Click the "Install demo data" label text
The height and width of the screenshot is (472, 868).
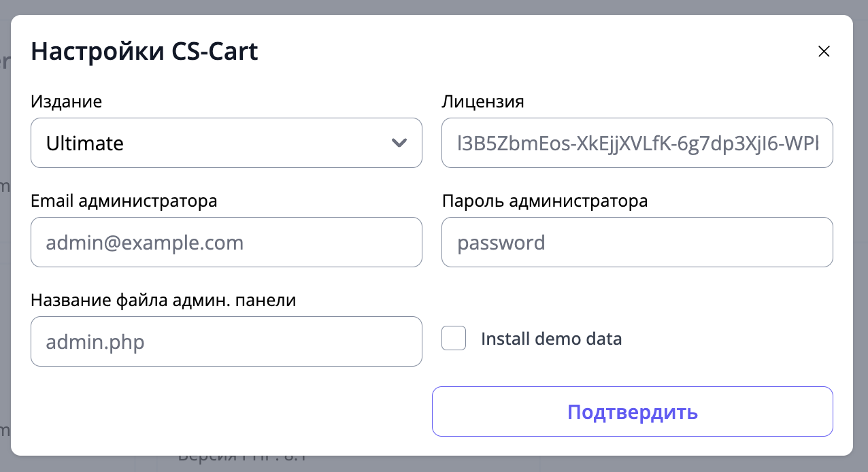551,339
